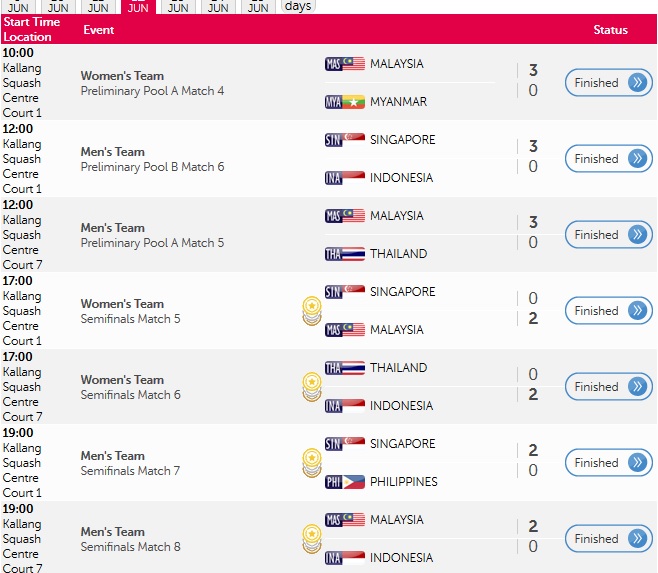The width and height of the screenshot is (658, 573).
Task: Click Malaysia's score 3 against Myanmar
Action: tap(533, 70)
